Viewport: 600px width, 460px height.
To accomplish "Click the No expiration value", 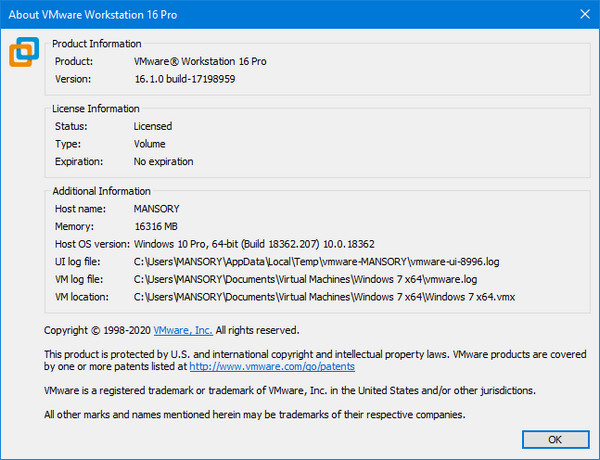I will (x=163, y=161).
